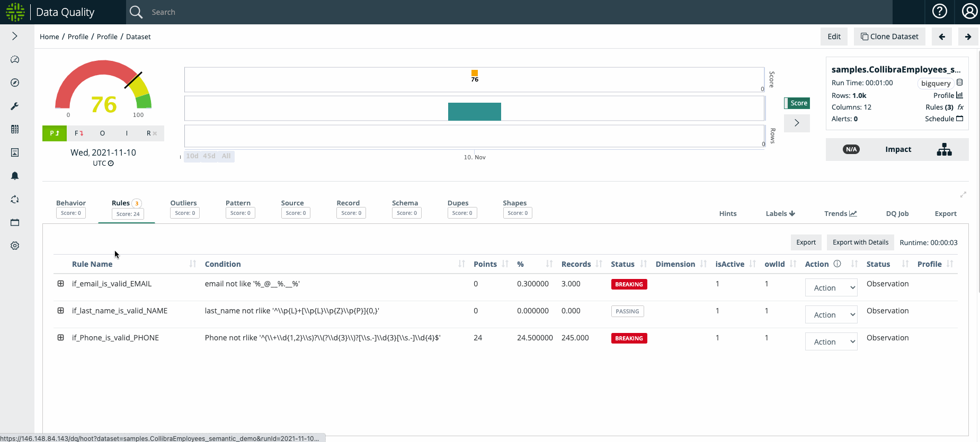Expand the if_email_is_valid_EMAIL rule row
The height and width of the screenshot is (442, 980).
(x=61, y=284)
